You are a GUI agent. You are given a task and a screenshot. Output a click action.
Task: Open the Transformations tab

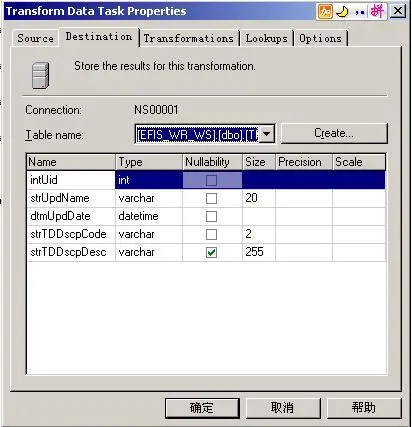pos(189,38)
